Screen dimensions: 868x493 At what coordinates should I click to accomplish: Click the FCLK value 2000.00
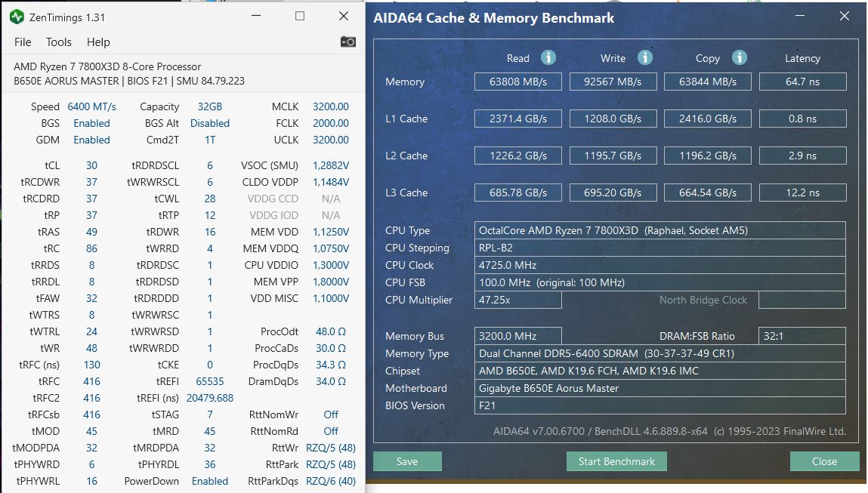coord(330,123)
